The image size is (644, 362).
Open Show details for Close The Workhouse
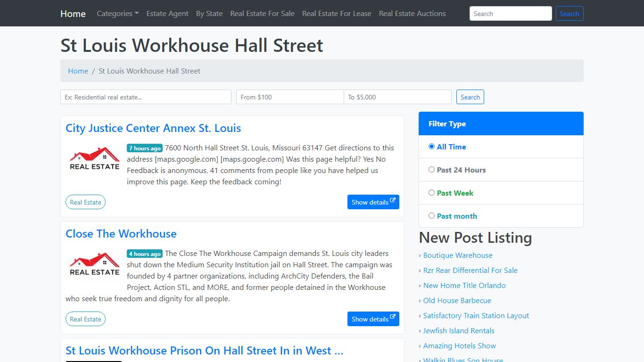click(373, 319)
